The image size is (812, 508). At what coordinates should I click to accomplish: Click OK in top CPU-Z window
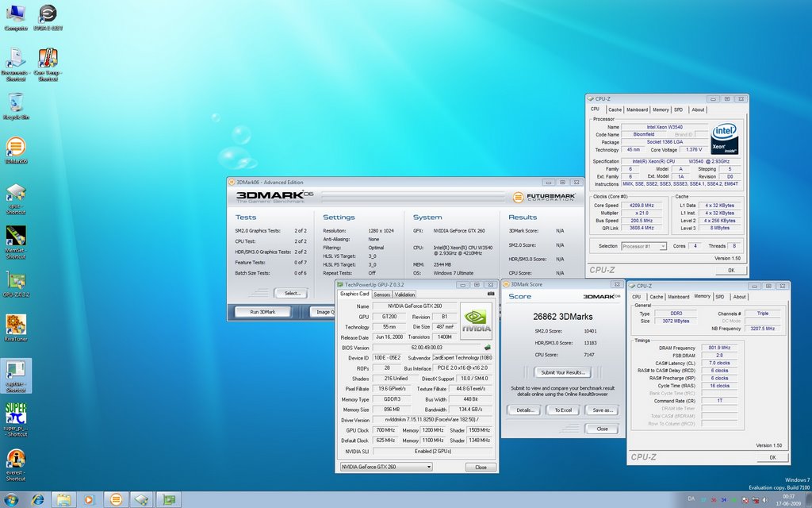(x=731, y=270)
